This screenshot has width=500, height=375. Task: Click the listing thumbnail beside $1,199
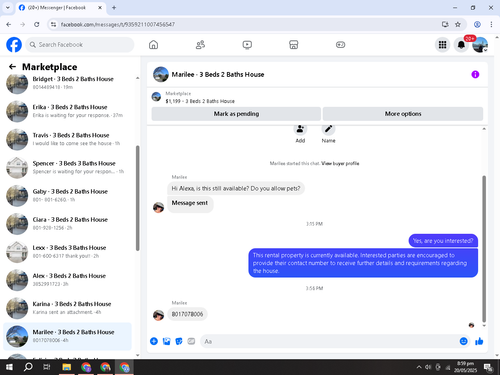pos(156,97)
